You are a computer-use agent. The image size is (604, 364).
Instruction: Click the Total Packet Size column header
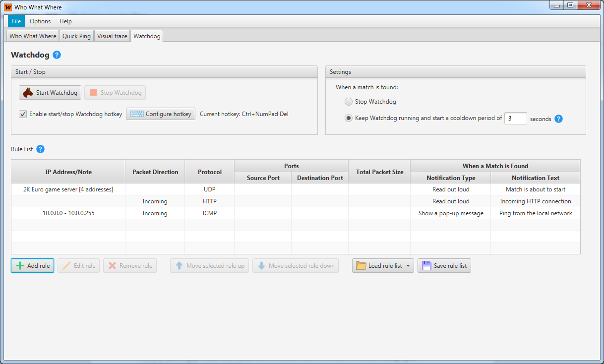pos(379,172)
